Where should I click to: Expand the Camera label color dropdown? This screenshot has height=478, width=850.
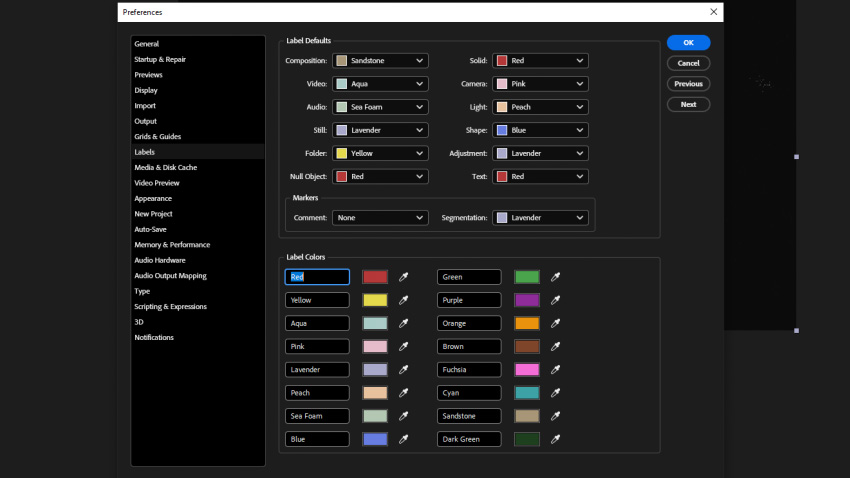point(540,84)
